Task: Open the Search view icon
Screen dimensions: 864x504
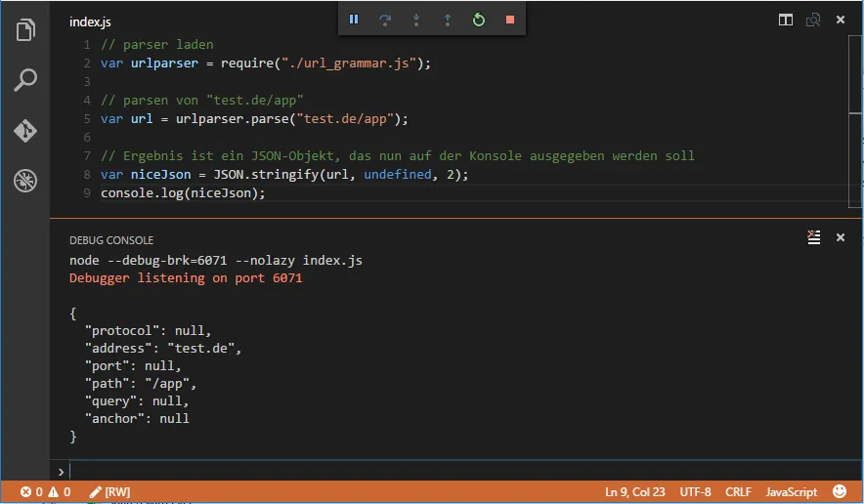Action: tap(25, 80)
